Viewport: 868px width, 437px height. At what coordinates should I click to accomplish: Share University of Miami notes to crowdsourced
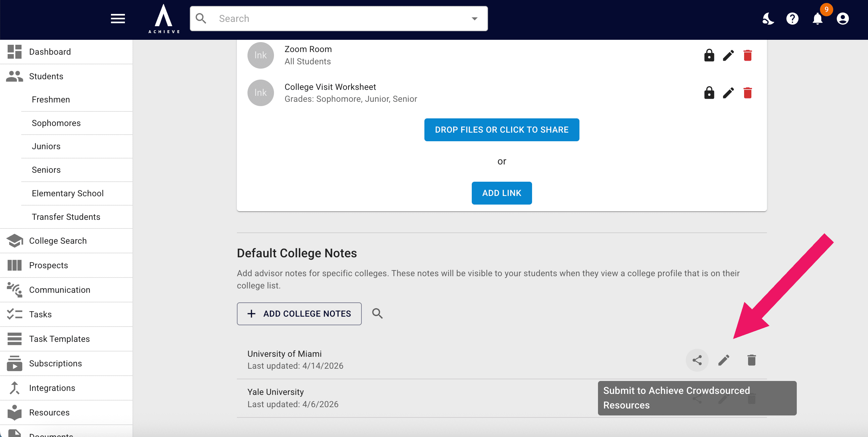pyautogui.click(x=697, y=360)
